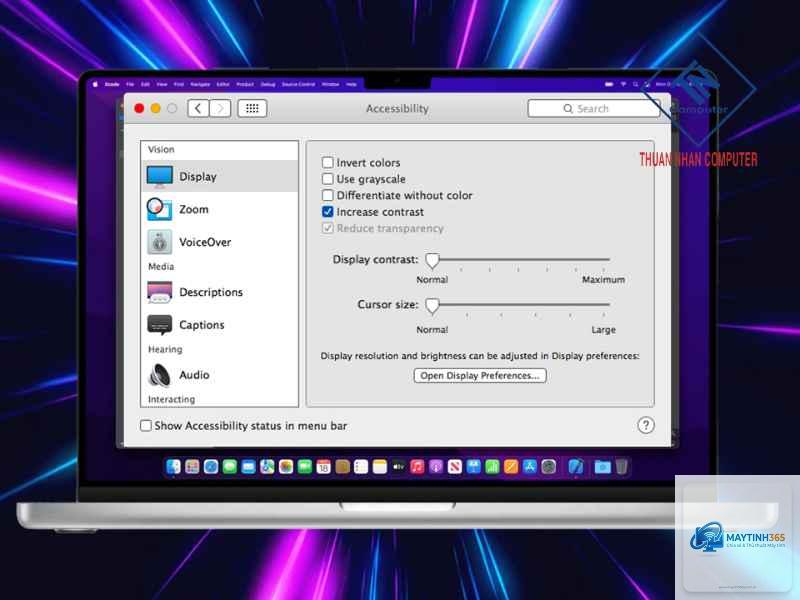The image size is (800, 600).
Task: Select Descriptions under Media
Action: (x=219, y=292)
